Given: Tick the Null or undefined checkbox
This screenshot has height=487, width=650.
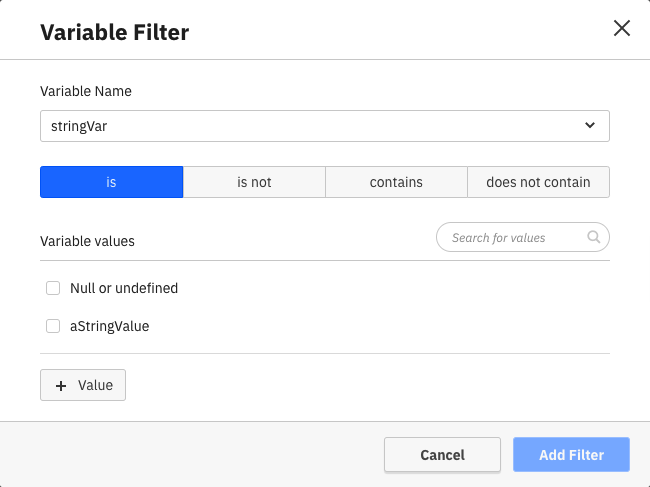Looking at the screenshot, I should 53,288.
